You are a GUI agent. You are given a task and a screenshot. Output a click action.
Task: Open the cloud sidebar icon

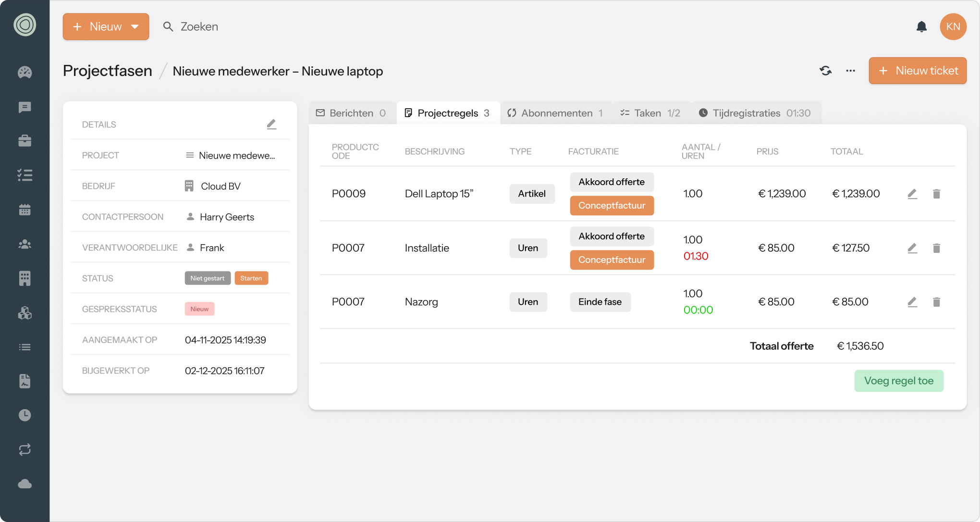[24, 484]
